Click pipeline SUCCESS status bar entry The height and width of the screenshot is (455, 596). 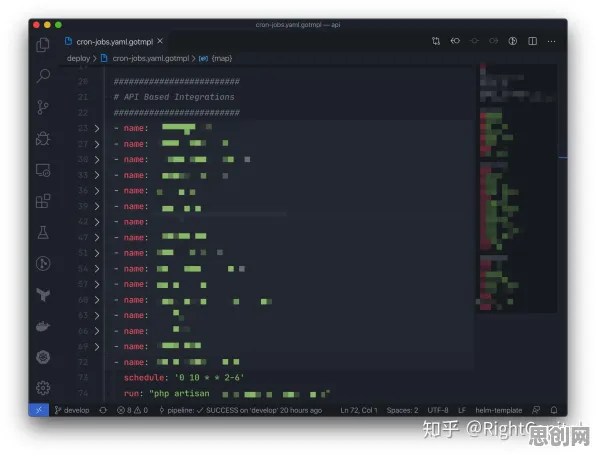[x=241, y=411]
